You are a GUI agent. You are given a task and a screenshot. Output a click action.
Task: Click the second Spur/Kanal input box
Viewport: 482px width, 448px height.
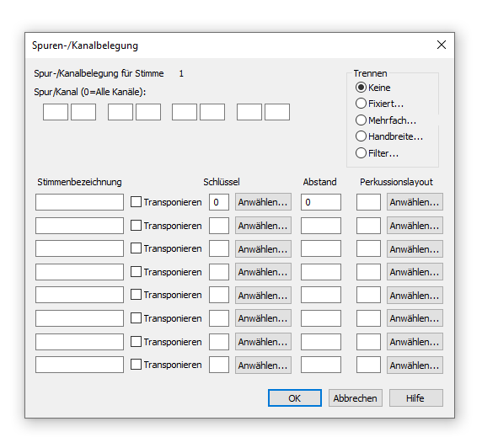click(x=83, y=112)
